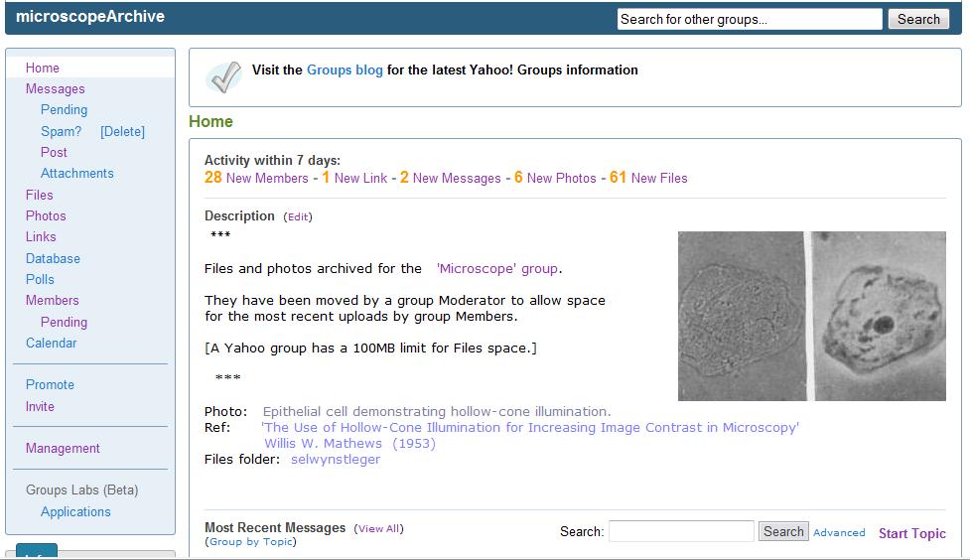
Task: Click into the message search text box
Action: [x=681, y=531]
